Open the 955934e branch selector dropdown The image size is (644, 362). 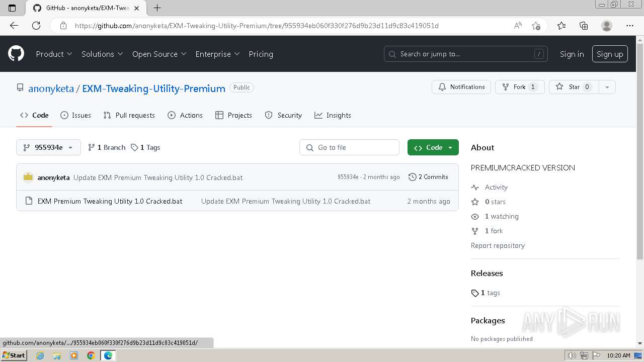click(48, 147)
